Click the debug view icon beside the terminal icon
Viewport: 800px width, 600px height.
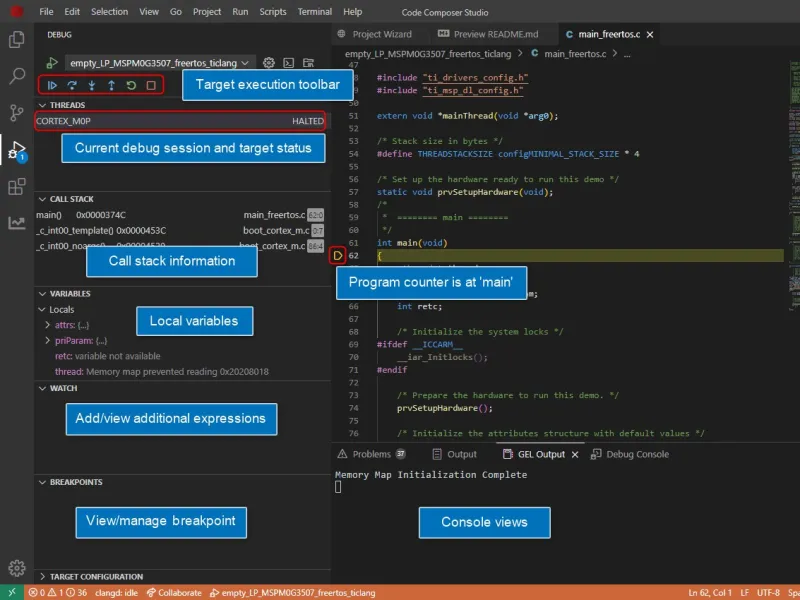click(308, 63)
